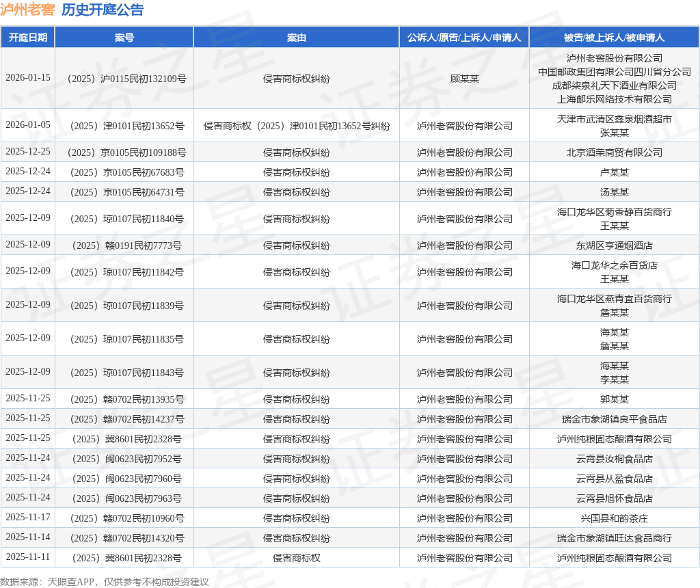Click defendant 张某某
Screen dimensions: 700x588
615,133
